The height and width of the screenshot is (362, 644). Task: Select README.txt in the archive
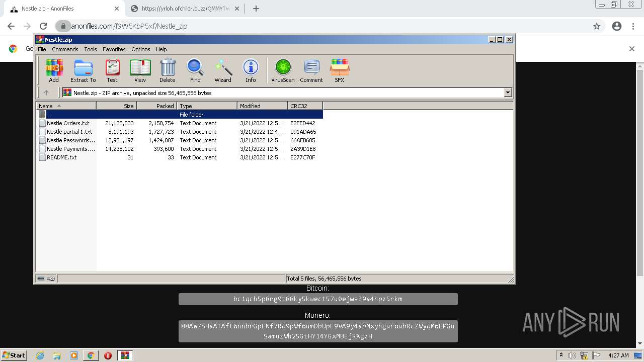[61, 157]
